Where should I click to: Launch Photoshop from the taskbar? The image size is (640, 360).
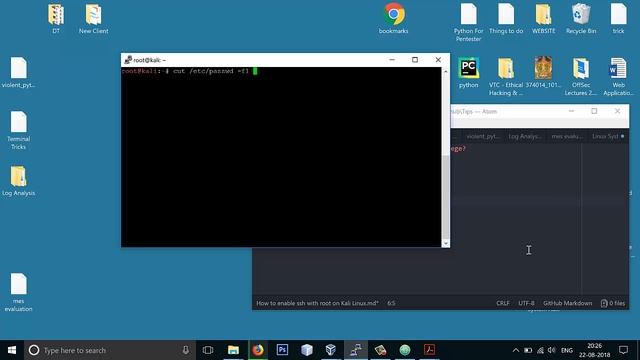click(x=282, y=350)
